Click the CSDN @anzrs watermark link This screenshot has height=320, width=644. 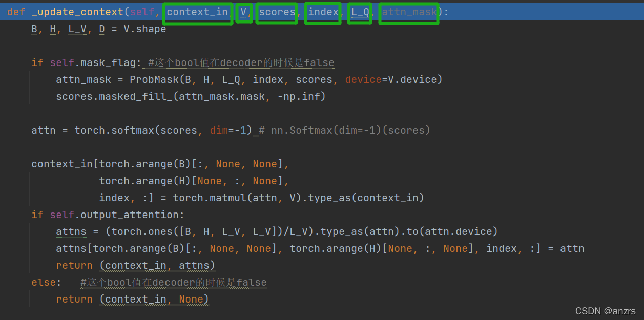(605, 311)
